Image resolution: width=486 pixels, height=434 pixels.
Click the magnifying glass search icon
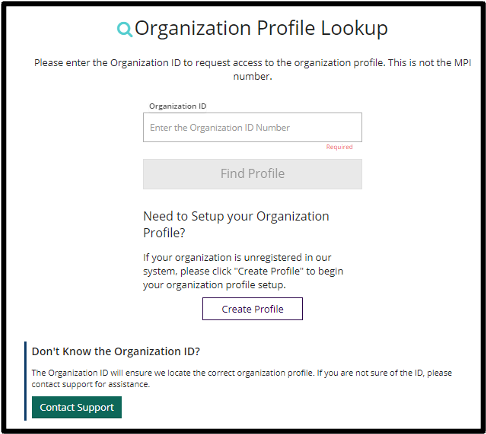pos(125,29)
